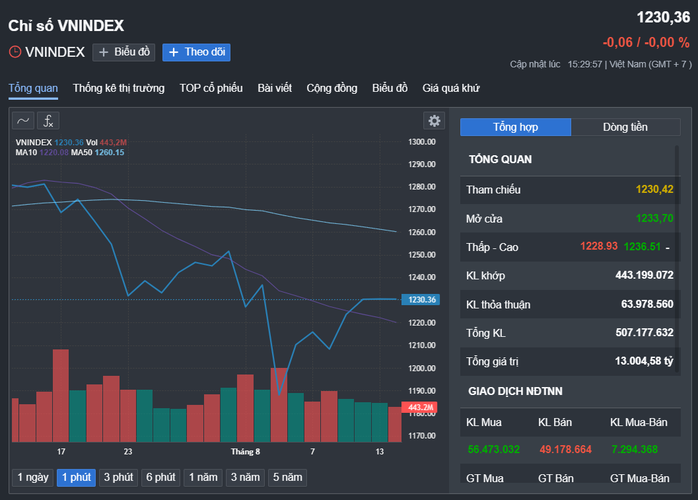
Task: Select the Tổng hợp panel tab
Action: (x=515, y=127)
